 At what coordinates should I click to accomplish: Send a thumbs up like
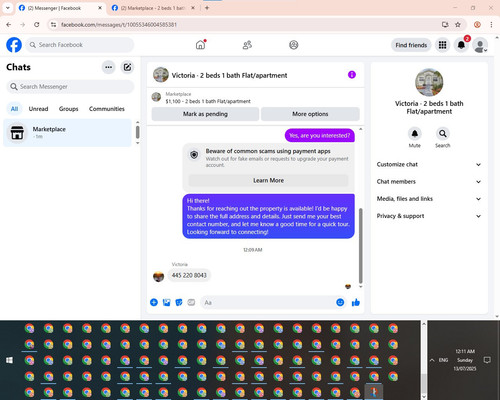[x=356, y=302]
